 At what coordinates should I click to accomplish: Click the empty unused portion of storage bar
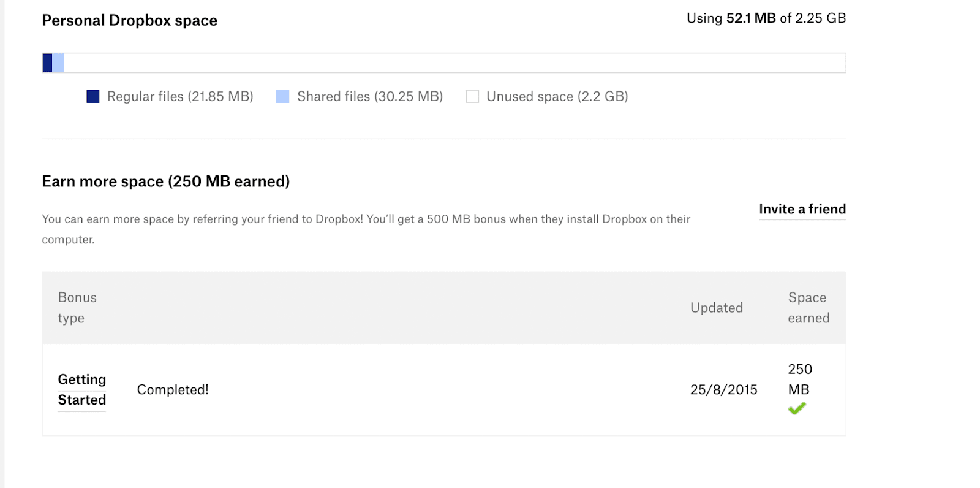[x=453, y=63]
